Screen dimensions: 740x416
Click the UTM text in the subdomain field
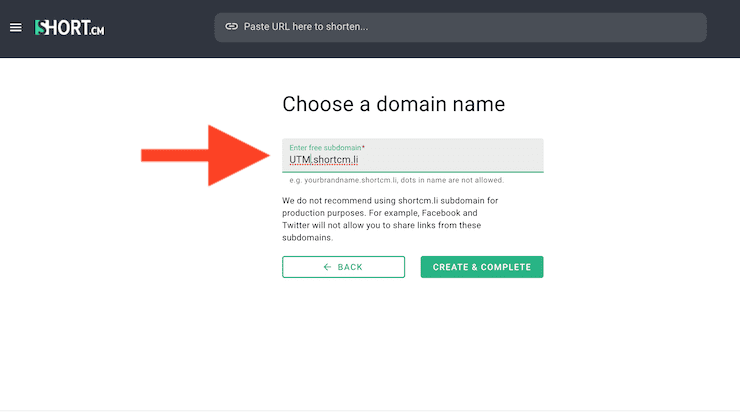[300, 160]
